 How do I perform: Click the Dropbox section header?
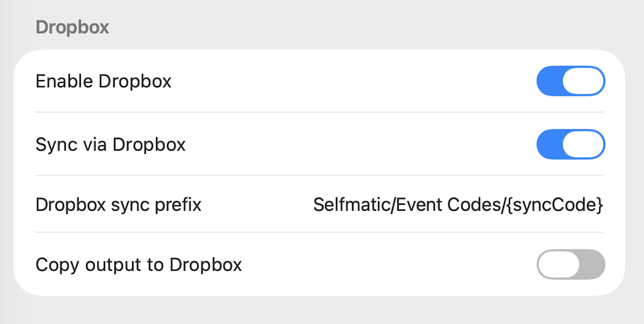click(72, 28)
